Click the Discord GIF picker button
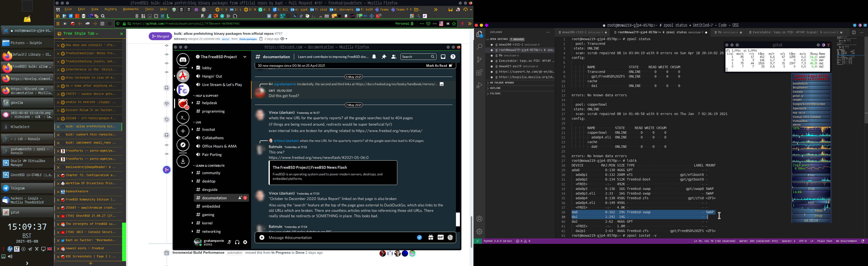Image resolution: width=868 pixels, height=266 pixels. click(440, 237)
